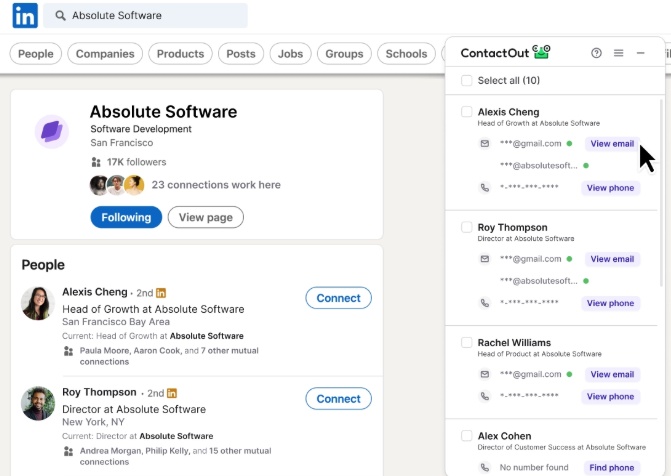671x476 pixels.
Task: Click the phone icon under Alex Cohen
Action: tap(484, 467)
